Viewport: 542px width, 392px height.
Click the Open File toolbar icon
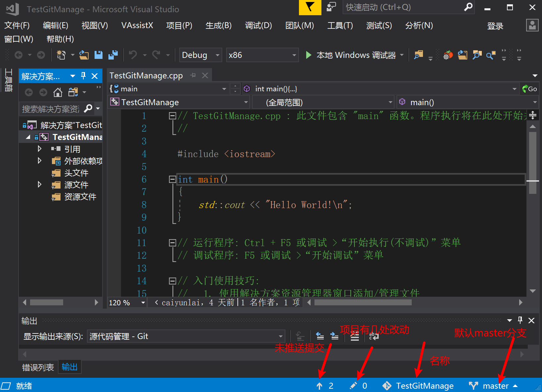click(84, 55)
